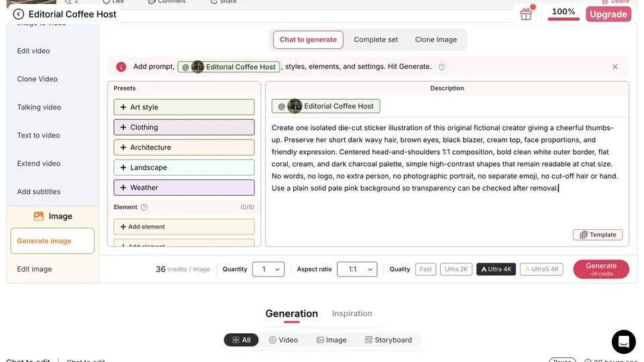Click the 36 credits / image label
This screenshot has height=362, width=644.
pyautogui.click(x=182, y=269)
